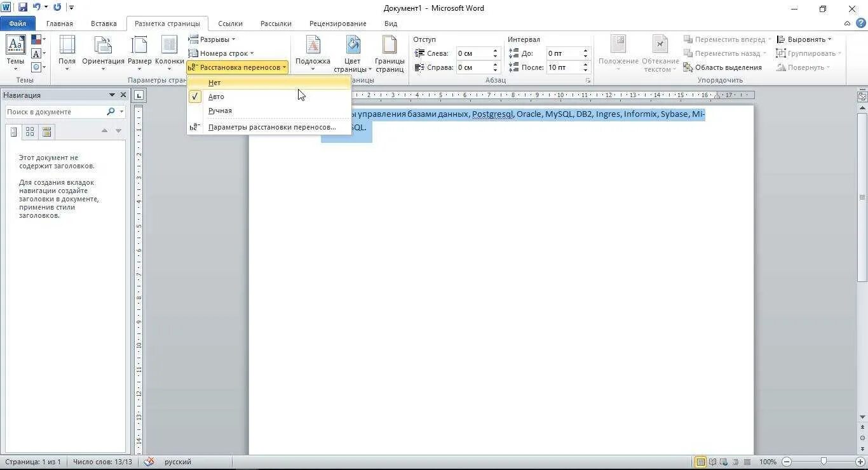Click русский language indicator
The image size is (868, 470).
[x=178, y=462]
